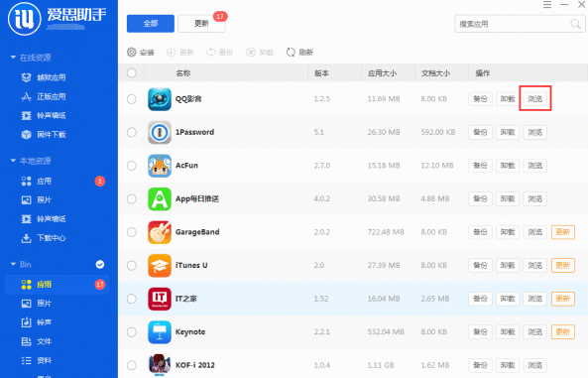Click the 1Password app icon

(160, 132)
